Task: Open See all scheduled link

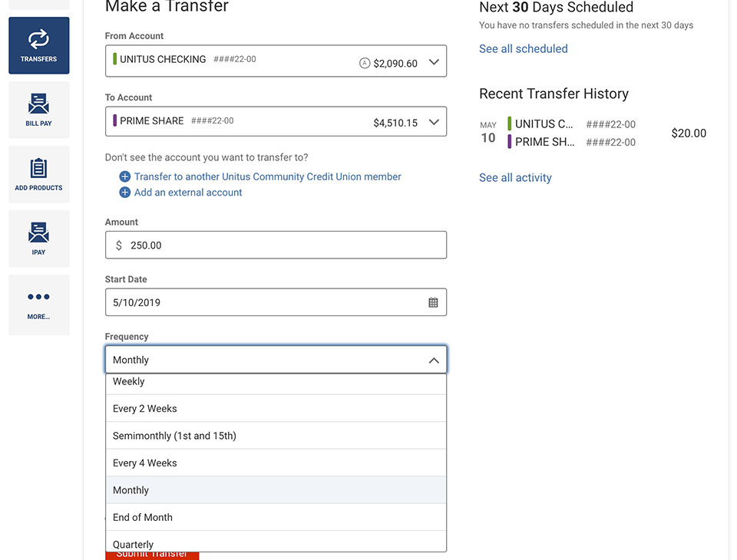Action: (523, 49)
